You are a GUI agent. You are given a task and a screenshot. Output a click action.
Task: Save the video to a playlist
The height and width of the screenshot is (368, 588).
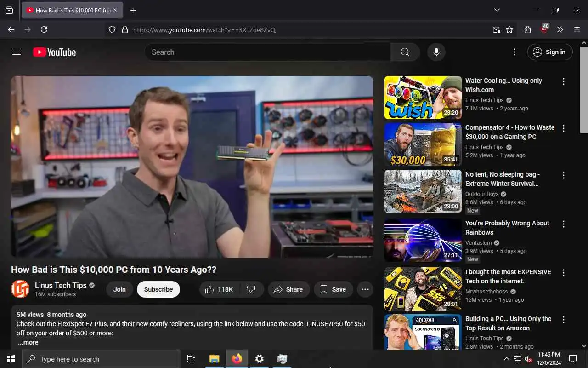333,289
